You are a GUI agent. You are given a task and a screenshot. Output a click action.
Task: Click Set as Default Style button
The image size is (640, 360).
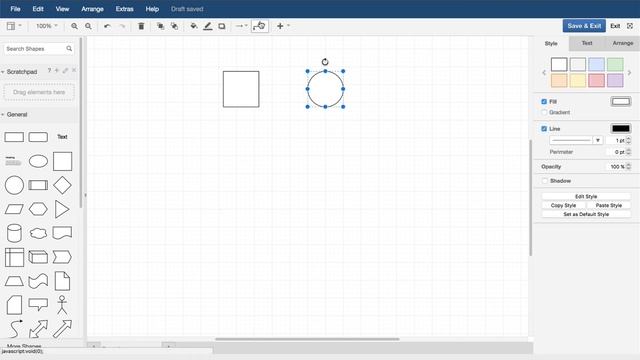point(586,214)
